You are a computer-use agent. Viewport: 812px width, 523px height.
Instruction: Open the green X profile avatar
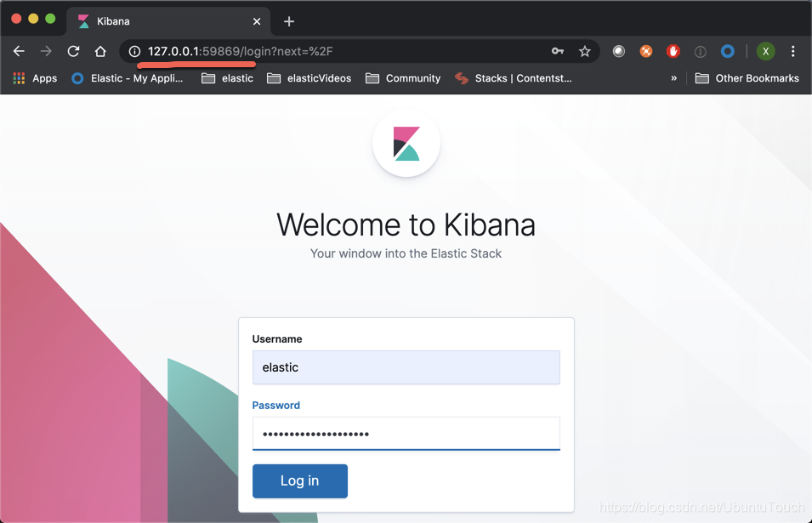pyautogui.click(x=765, y=51)
